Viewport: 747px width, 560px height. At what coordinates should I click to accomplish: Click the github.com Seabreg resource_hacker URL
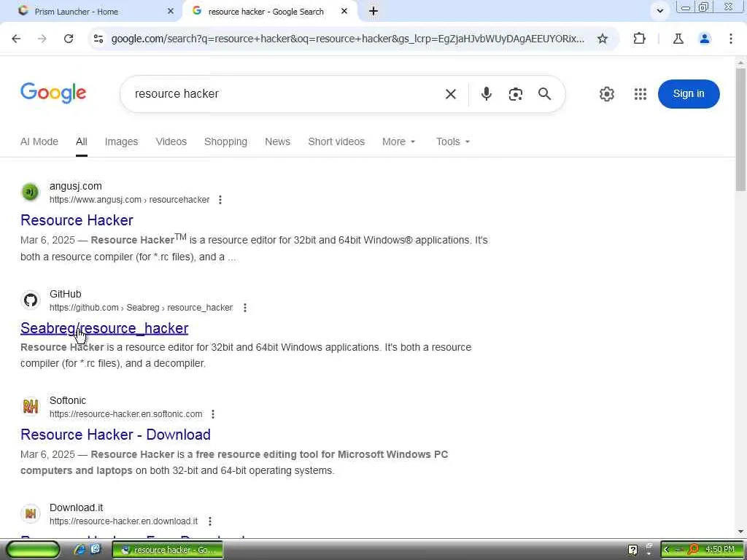(141, 308)
